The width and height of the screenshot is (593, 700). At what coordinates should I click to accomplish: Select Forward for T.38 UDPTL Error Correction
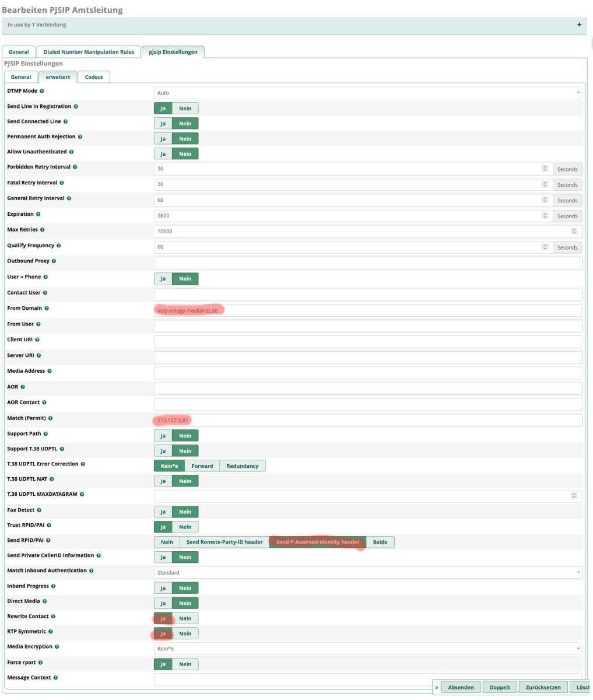pyautogui.click(x=202, y=466)
